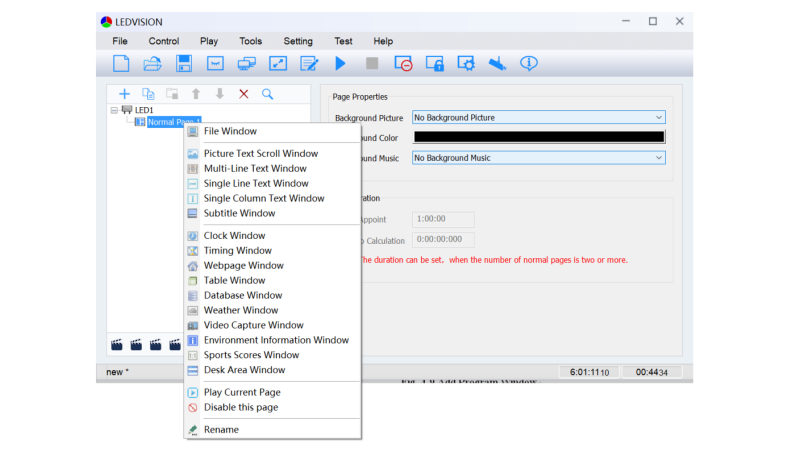Open the Setting menu
Viewport: 800px width, 450px height.
298,41
